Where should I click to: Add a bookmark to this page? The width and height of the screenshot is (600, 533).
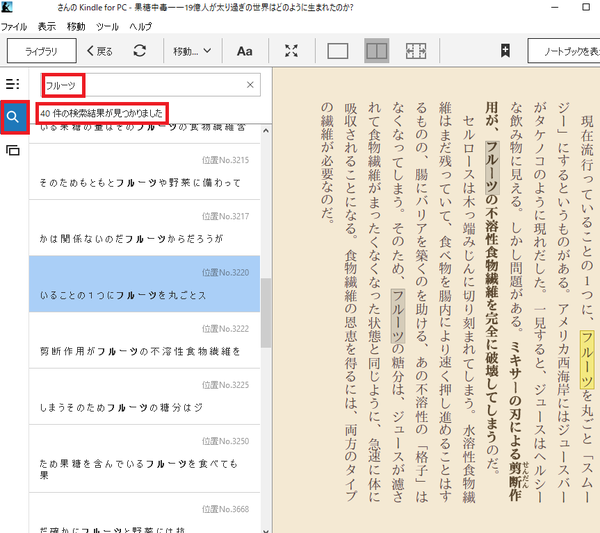(505, 51)
